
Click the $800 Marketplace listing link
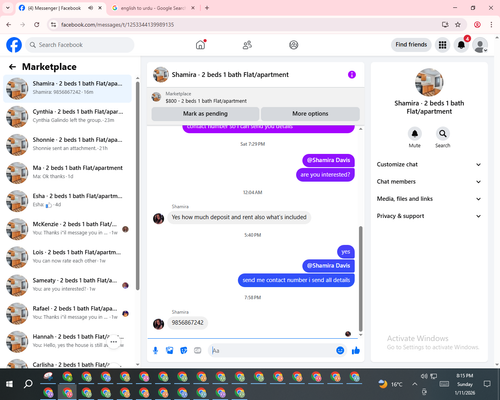206,101
